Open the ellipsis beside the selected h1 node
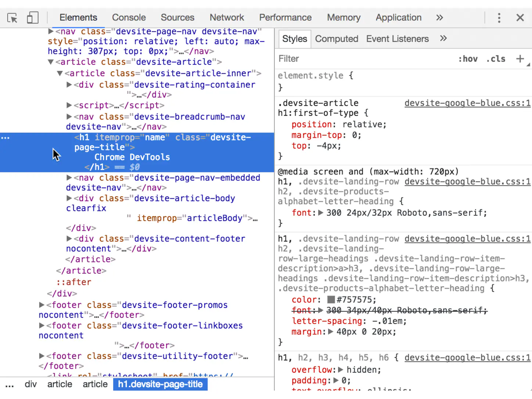 (x=6, y=138)
